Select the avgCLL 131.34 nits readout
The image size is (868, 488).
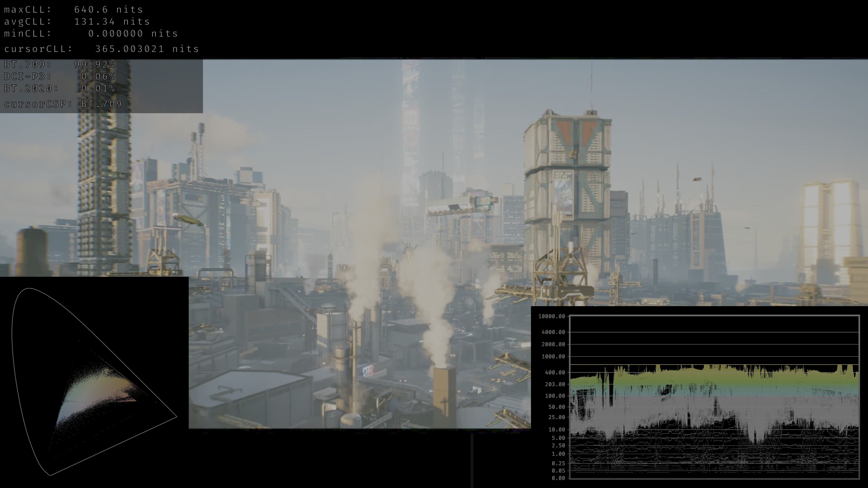[77, 21]
